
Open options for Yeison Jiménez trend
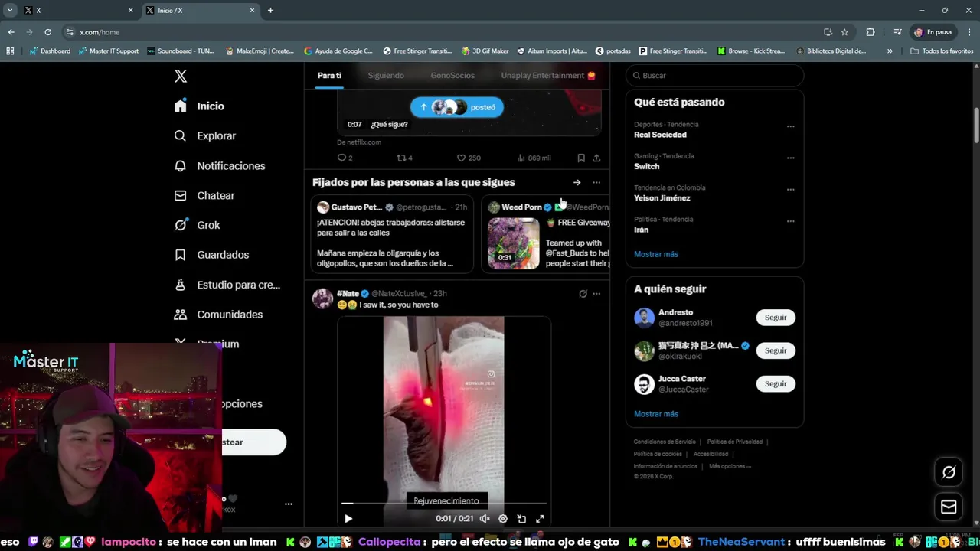(x=791, y=190)
